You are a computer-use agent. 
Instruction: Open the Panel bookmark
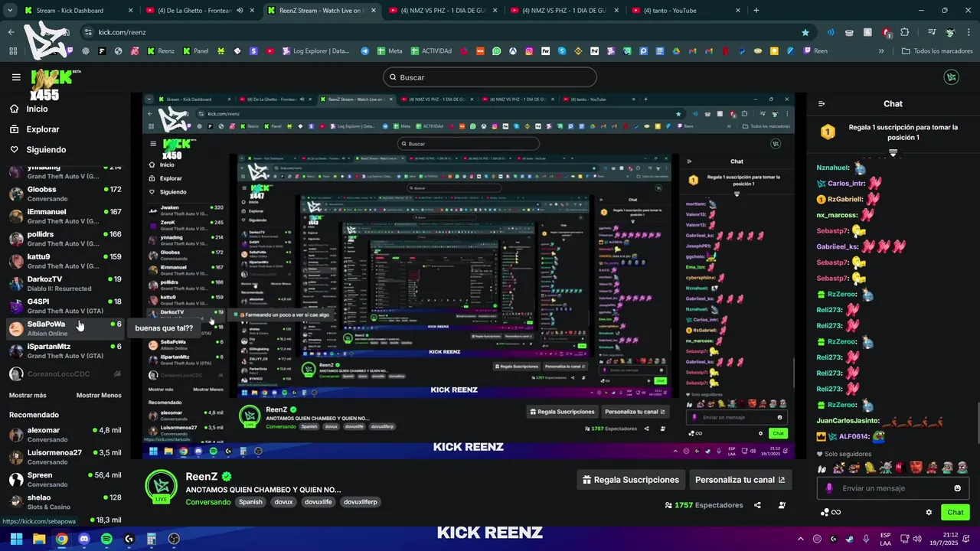coord(195,51)
